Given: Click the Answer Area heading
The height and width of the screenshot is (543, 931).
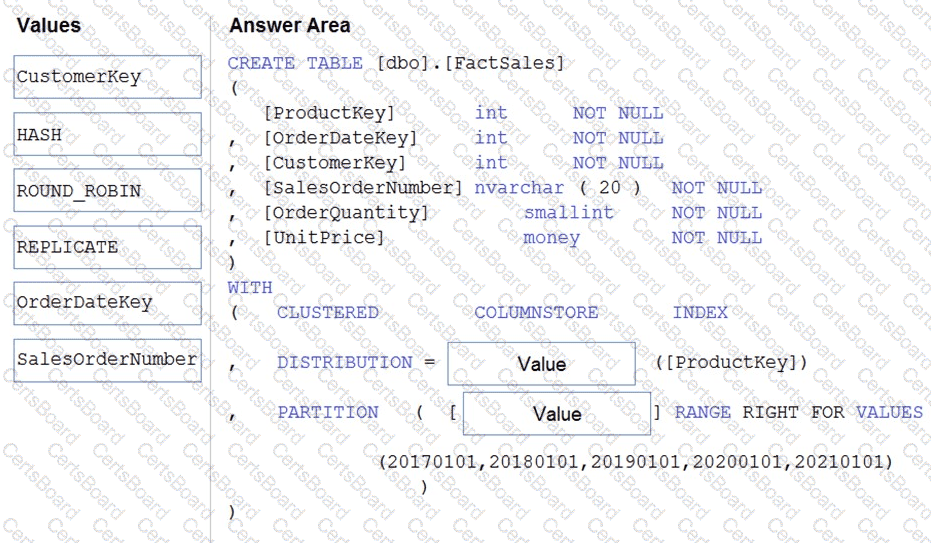Looking at the screenshot, I should point(290,26).
